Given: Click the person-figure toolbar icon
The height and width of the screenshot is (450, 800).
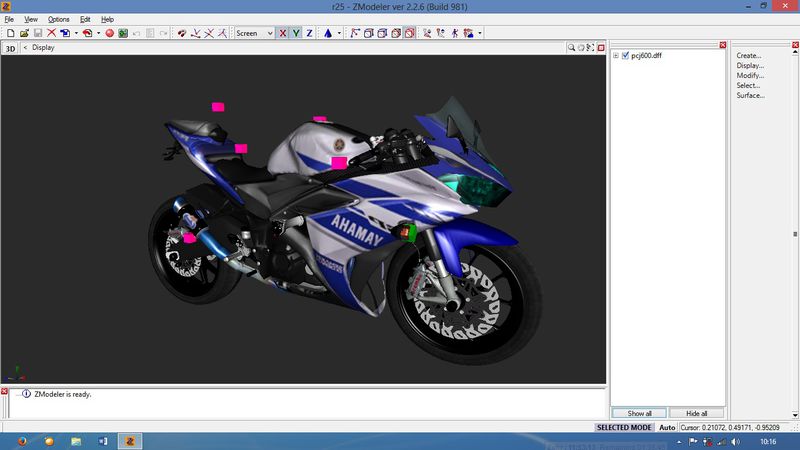Looking at the screenshot, I should (455, 33).
